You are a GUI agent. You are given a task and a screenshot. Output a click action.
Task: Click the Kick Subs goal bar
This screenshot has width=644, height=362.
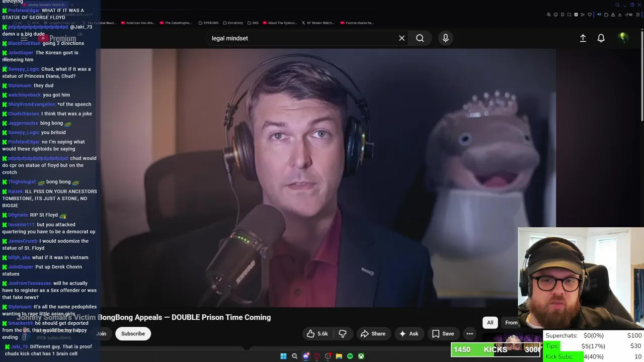594,356
